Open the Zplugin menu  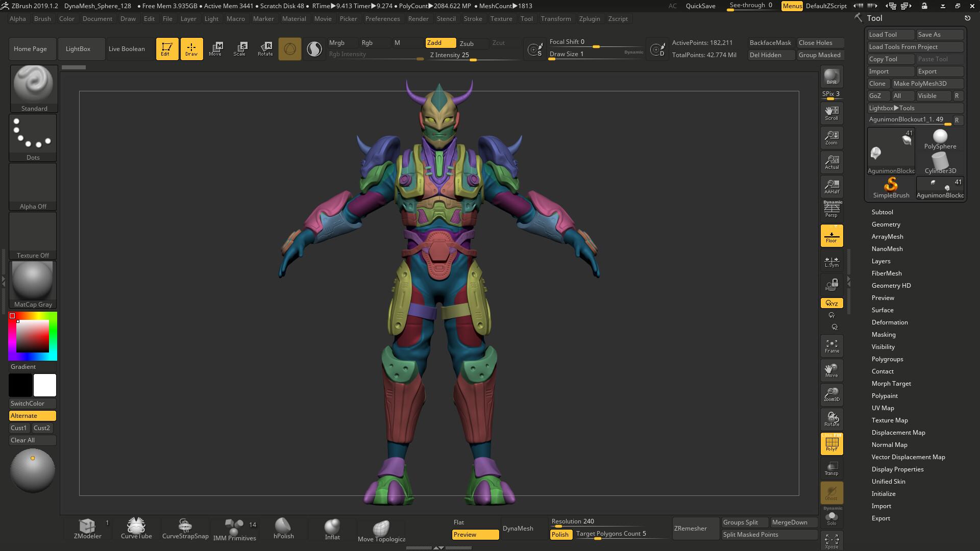click(590, 19)
